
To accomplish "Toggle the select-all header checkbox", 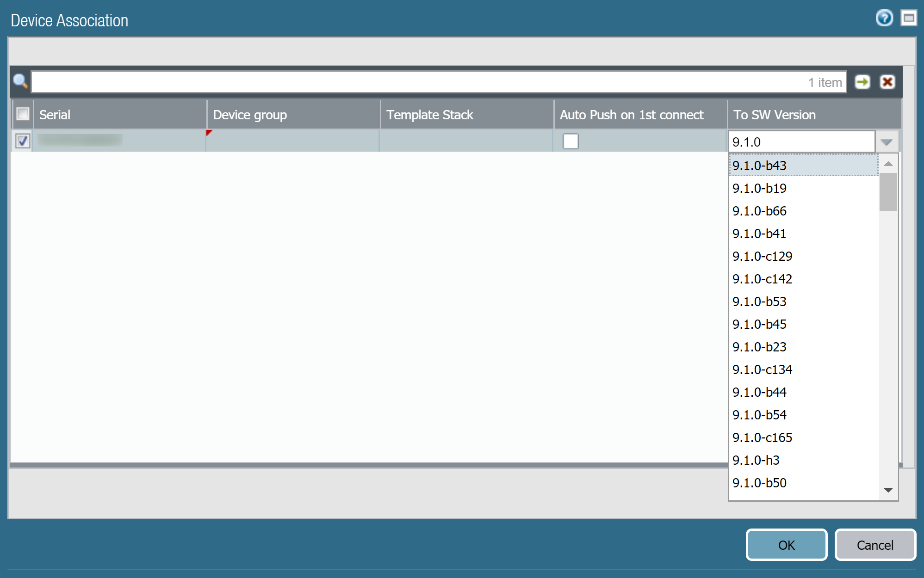I will click(23, 114).
